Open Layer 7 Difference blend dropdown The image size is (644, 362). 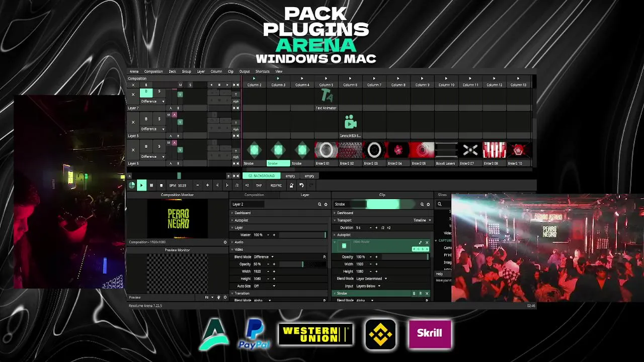pyautogui.click(x=152, y=102)
